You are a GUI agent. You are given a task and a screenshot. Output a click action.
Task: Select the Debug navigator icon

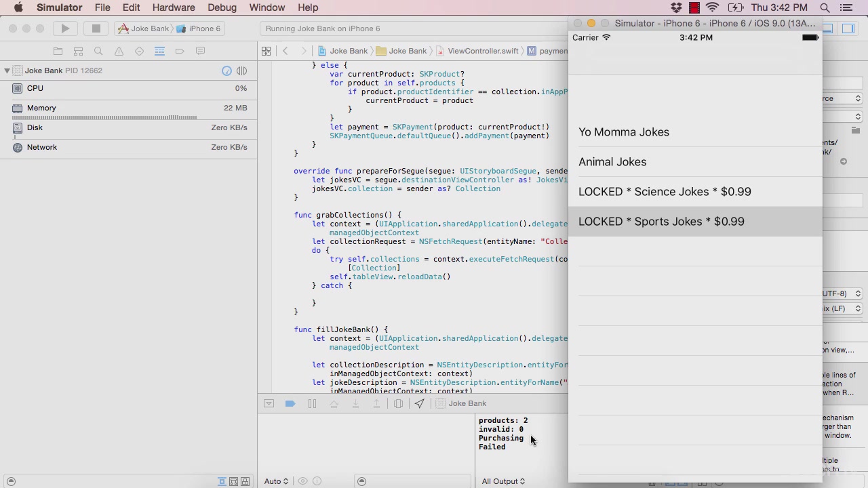coord(159,51)
